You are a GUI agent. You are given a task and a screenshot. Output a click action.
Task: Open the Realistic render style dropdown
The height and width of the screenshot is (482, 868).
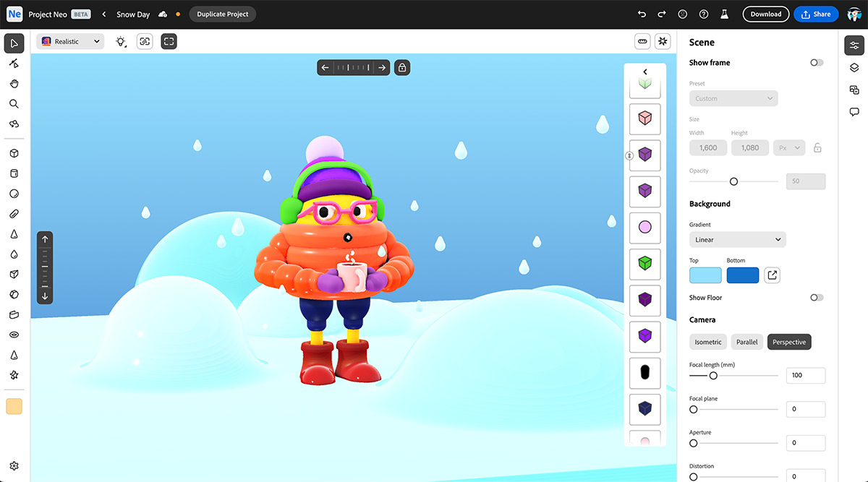(70, 42)
